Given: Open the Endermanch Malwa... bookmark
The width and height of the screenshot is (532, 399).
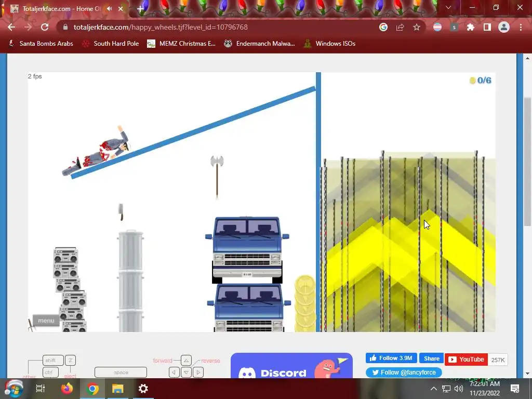Looking at the screenshot, I should tap(260, 44).
